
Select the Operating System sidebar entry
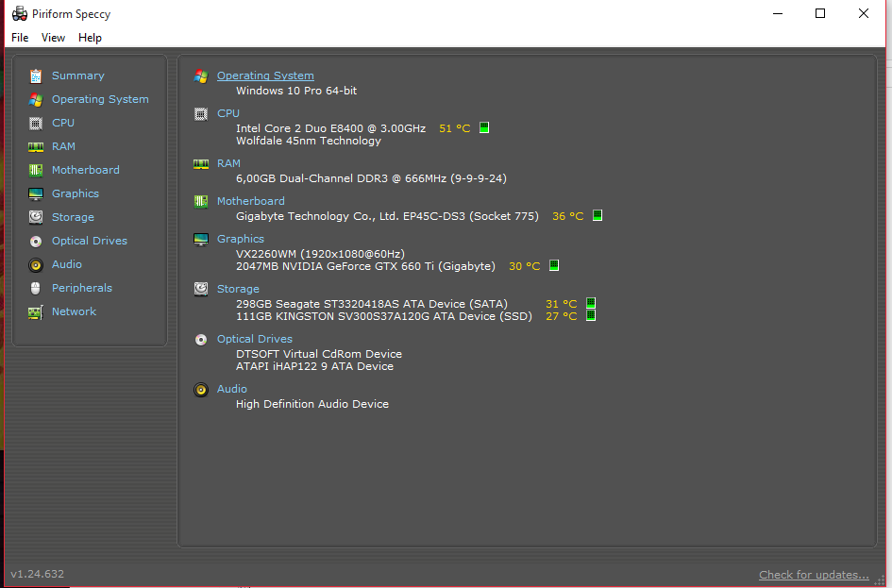100,99
